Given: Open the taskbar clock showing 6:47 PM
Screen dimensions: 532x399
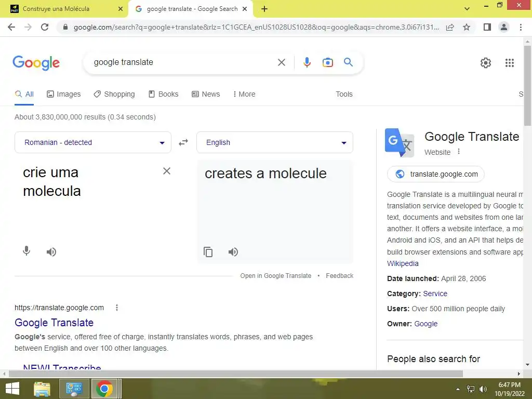Looking at the screenshot, I should [509, 389].
